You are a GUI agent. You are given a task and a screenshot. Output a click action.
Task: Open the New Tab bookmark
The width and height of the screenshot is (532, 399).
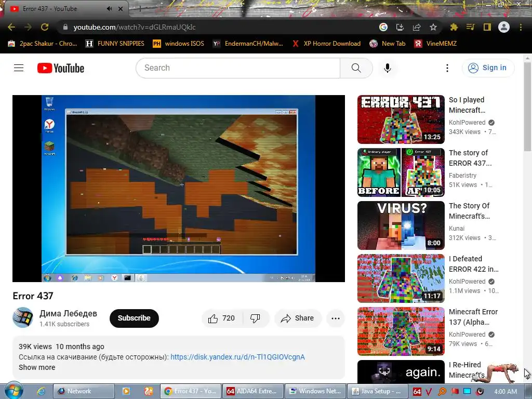tap(388, 44)
